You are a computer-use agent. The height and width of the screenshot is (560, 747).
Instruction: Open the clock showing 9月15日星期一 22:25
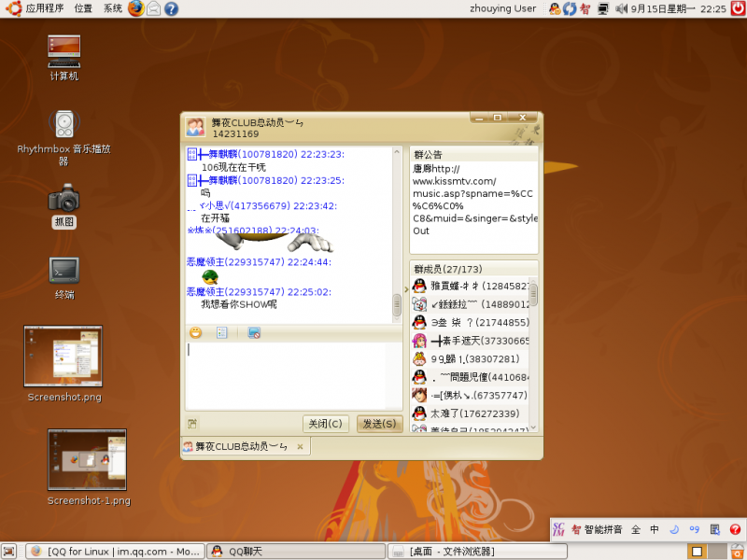click(x=679, y=8)
